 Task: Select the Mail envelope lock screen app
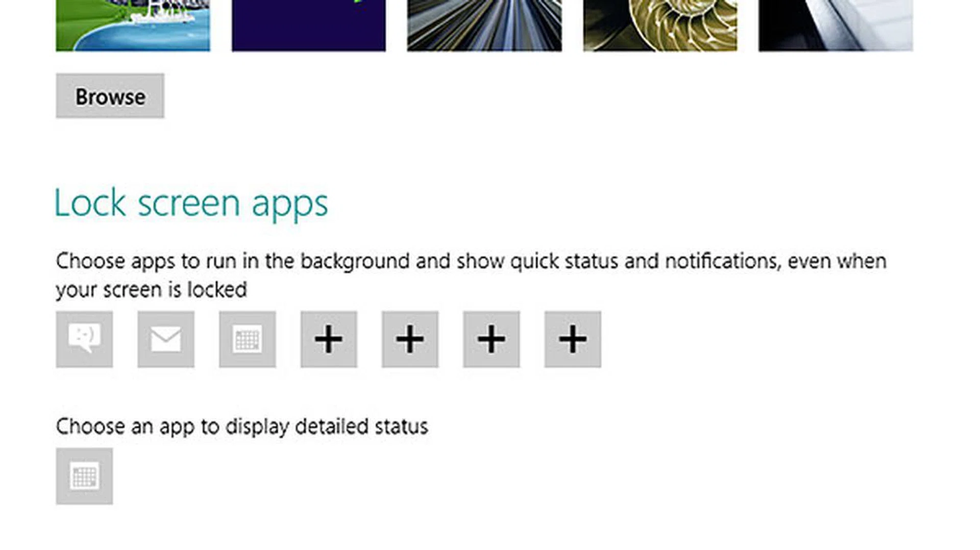coord(166,339)
